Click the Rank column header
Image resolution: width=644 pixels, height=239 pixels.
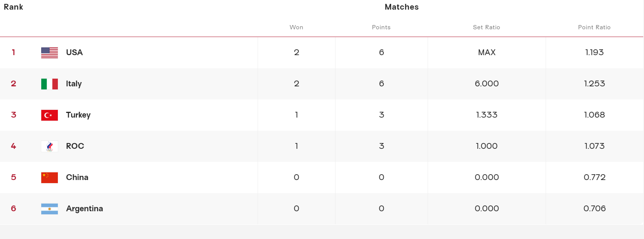(x=13, y=7)
